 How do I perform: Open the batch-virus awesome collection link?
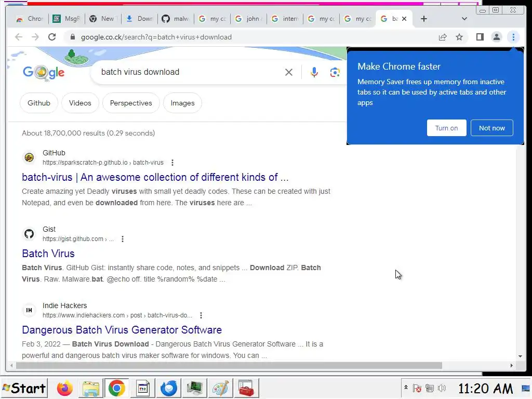(155, 177)
